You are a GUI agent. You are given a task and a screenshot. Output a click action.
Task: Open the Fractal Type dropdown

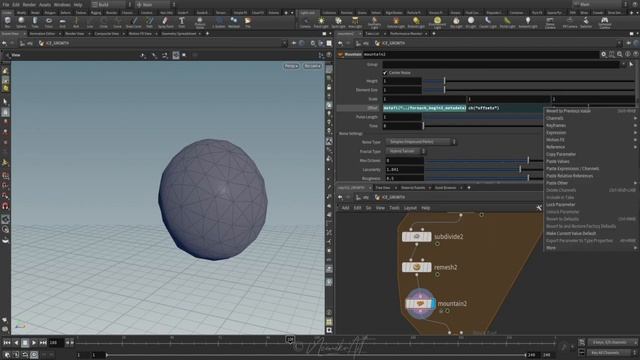coord(405,151)
